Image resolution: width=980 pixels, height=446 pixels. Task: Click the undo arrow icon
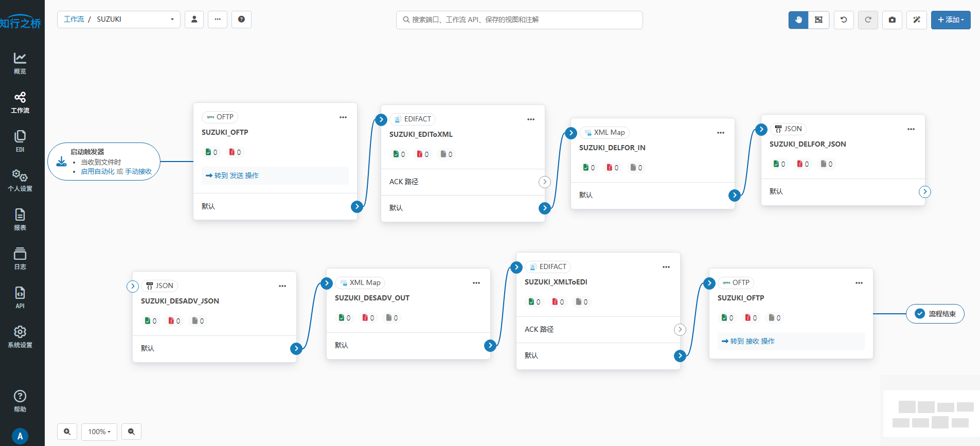click(844, 20)
